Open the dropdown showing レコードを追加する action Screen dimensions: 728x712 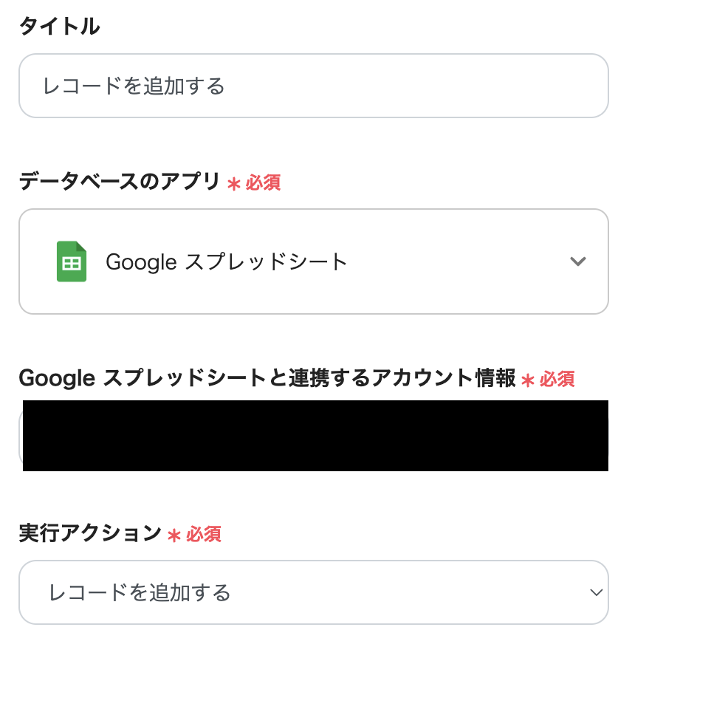point(313,592)
